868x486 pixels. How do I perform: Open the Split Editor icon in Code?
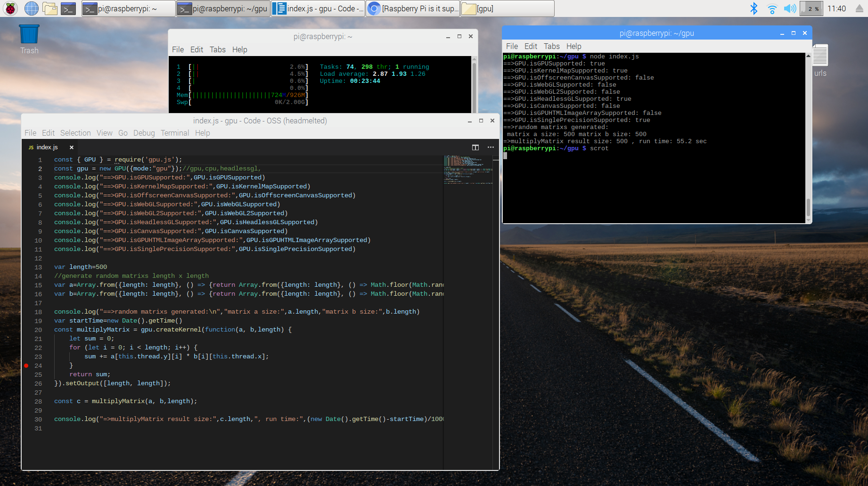tap(475, 147)
